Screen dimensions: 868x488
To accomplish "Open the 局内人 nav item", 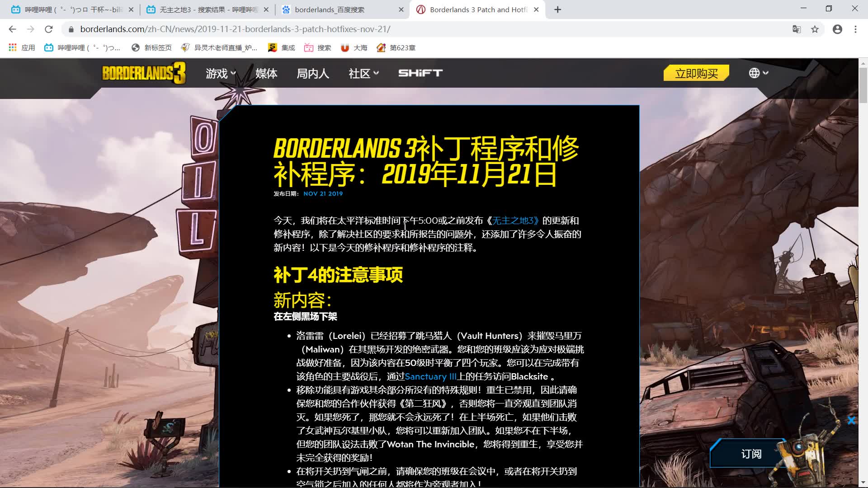I will (x=312, y=73).
